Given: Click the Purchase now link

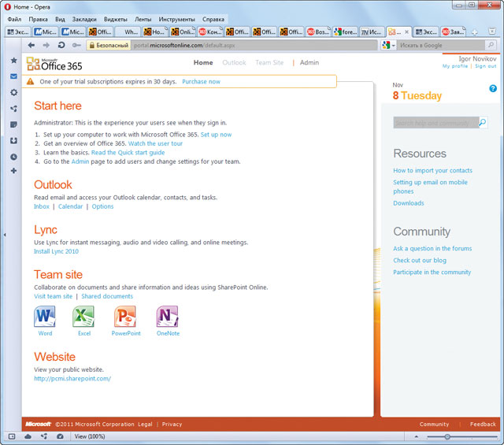Looking at the screenshot, I should coord(201,81).
